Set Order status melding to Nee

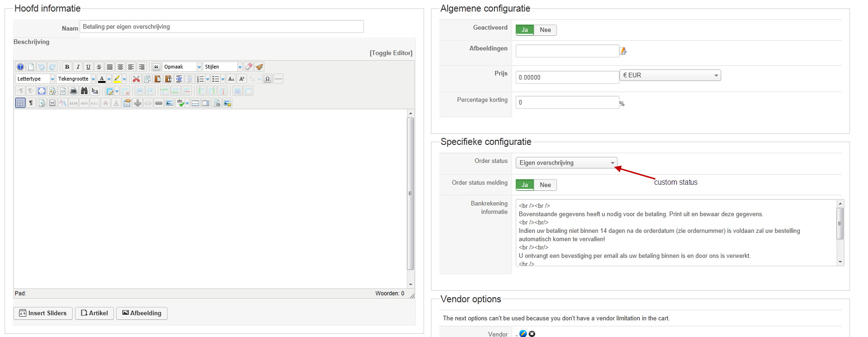[x=545, y=185]
